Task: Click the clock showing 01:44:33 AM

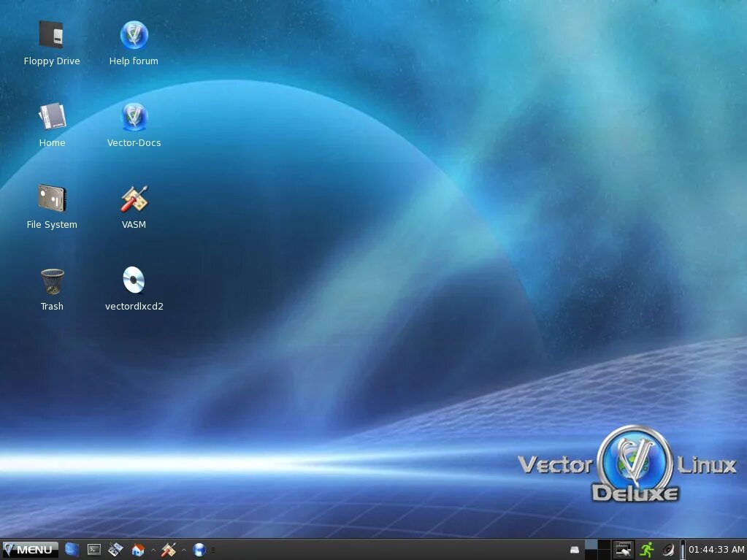Action: pyautogui.click(x=716, y=550)
